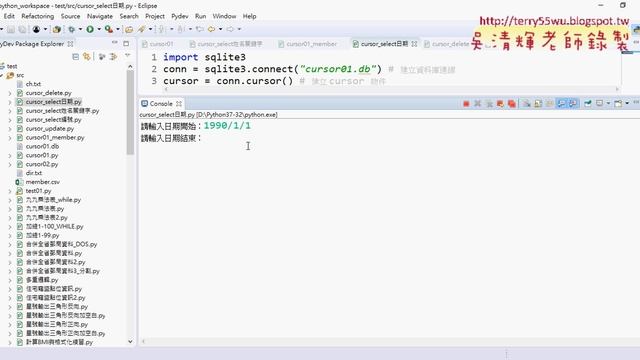Open the Help menu

pos(249,16)
